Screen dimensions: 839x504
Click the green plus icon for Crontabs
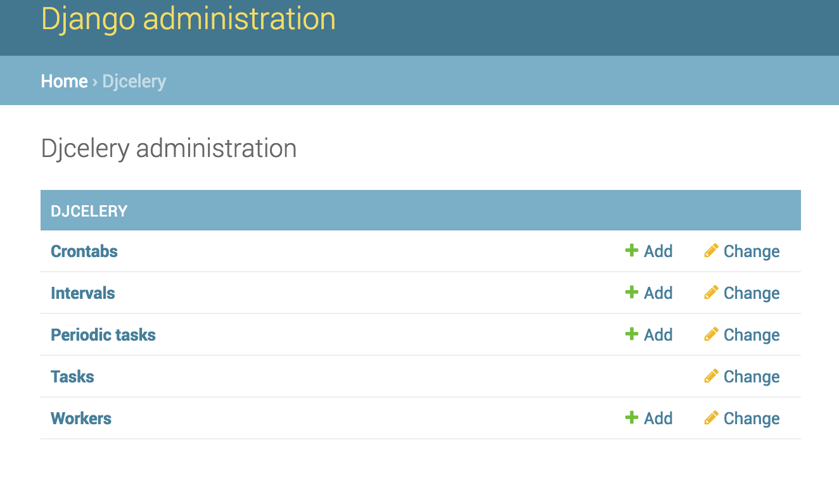click(631, 250)
